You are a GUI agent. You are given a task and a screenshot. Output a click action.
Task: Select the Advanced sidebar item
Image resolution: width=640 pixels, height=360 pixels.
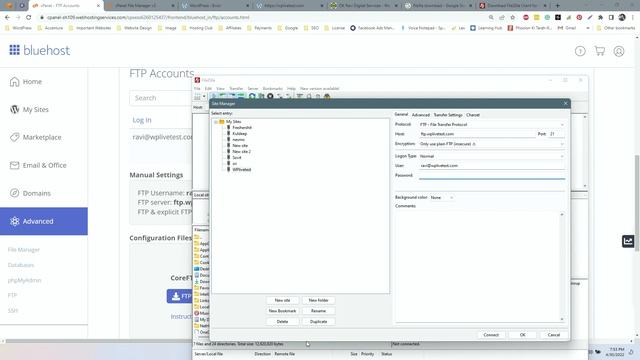(44, 221)
